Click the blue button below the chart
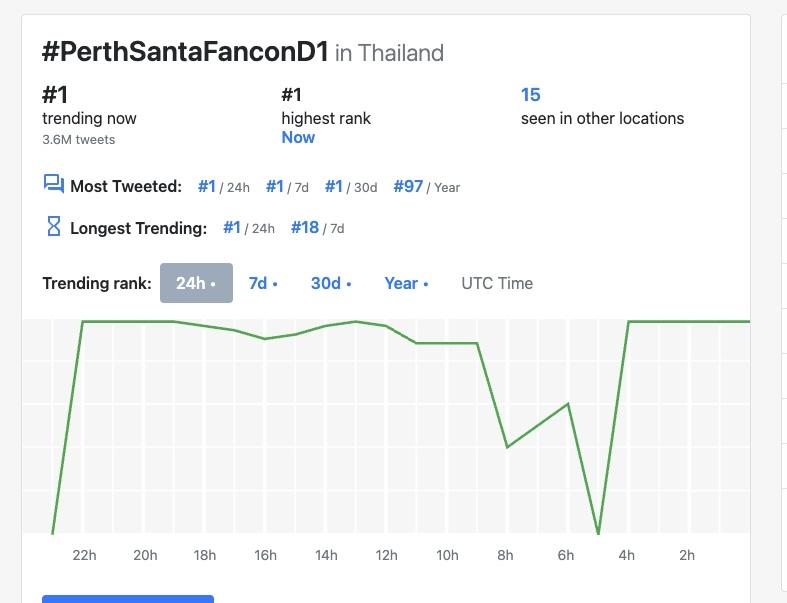The width and height of the screenshot is (787, 603). click(127, 598)
